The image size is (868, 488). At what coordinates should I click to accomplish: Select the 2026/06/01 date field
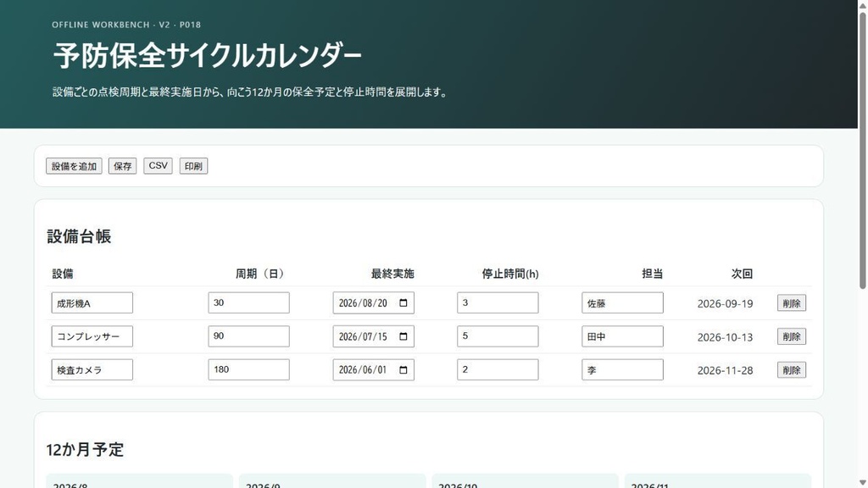tap(373, 370)
